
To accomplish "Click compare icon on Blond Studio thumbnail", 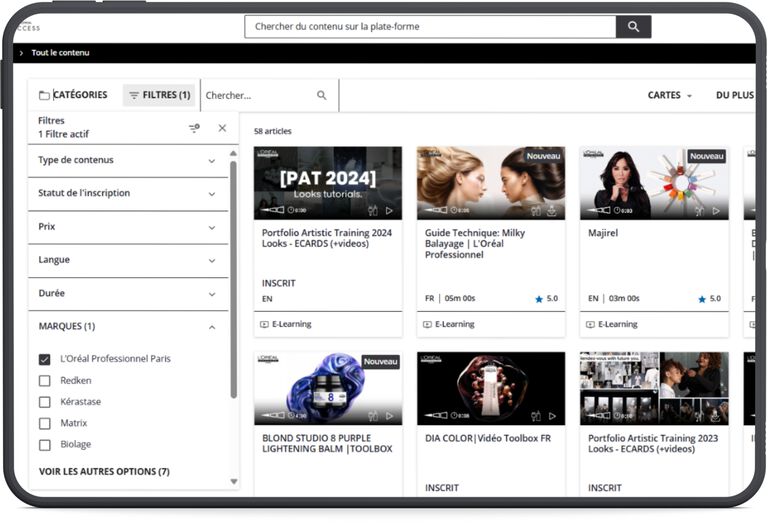I will (373, 416).
